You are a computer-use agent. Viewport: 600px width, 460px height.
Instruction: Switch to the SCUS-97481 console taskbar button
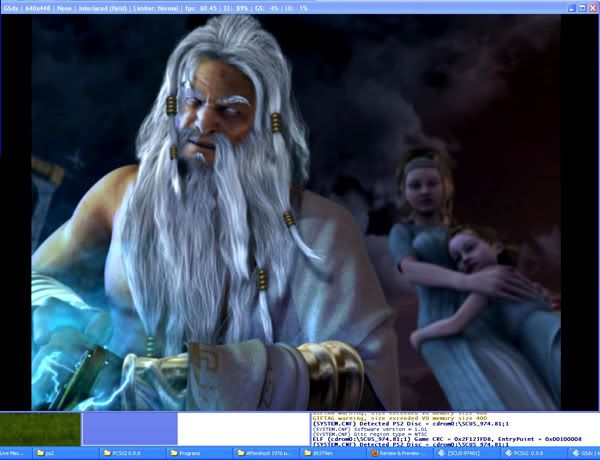pyautogui.click(x=467, y=453)
